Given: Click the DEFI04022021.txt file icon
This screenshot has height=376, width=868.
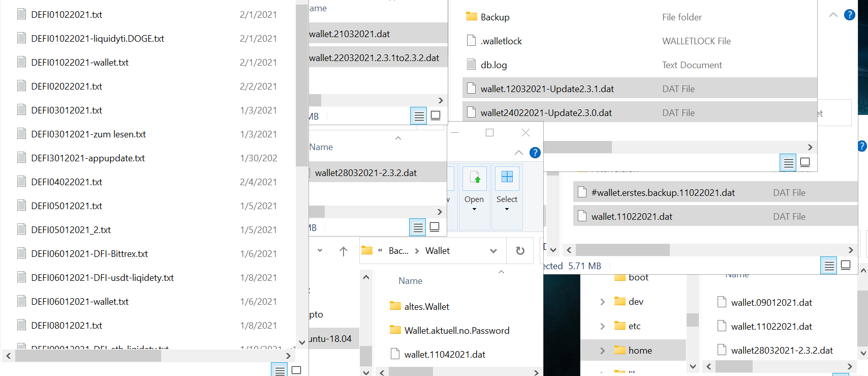Looking at the screenshot, I should [x=21, y=181].
